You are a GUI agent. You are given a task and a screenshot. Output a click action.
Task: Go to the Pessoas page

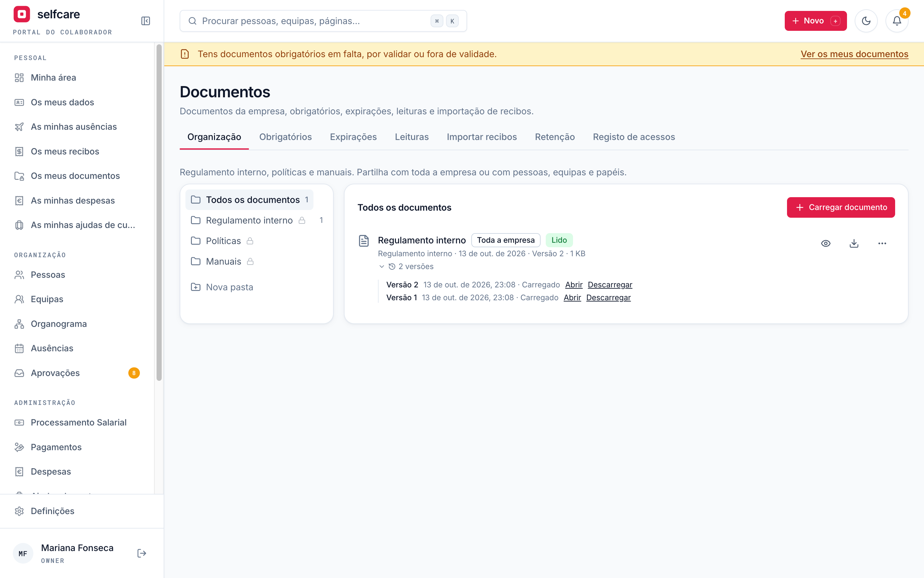[77, 275]
